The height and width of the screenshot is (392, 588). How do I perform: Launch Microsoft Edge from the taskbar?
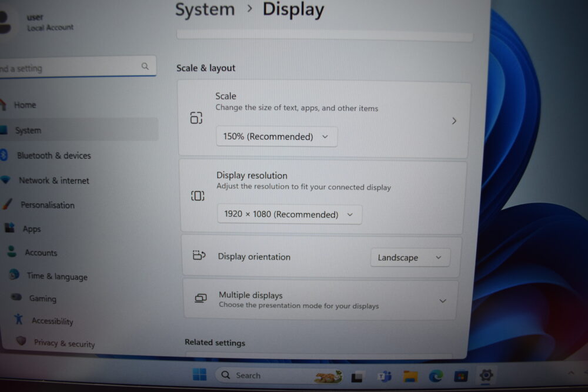point(436,376)
